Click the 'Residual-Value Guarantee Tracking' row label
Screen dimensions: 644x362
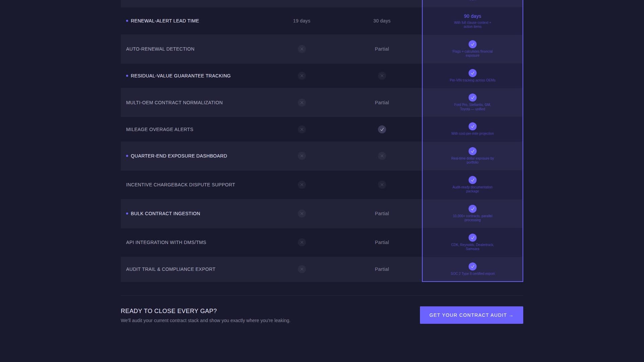tap(180, 76)
